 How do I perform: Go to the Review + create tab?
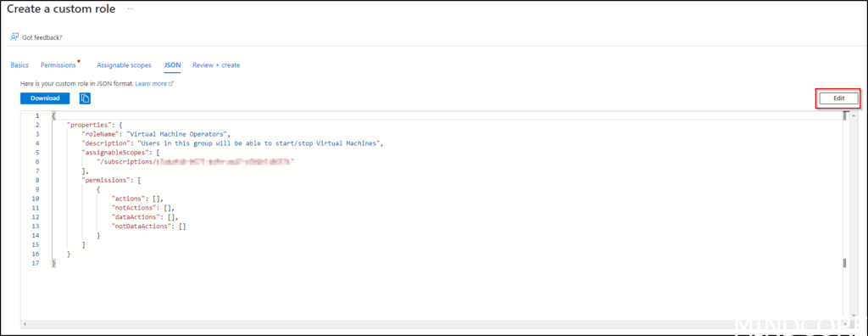pyautogui.click(x=216, y=64)
